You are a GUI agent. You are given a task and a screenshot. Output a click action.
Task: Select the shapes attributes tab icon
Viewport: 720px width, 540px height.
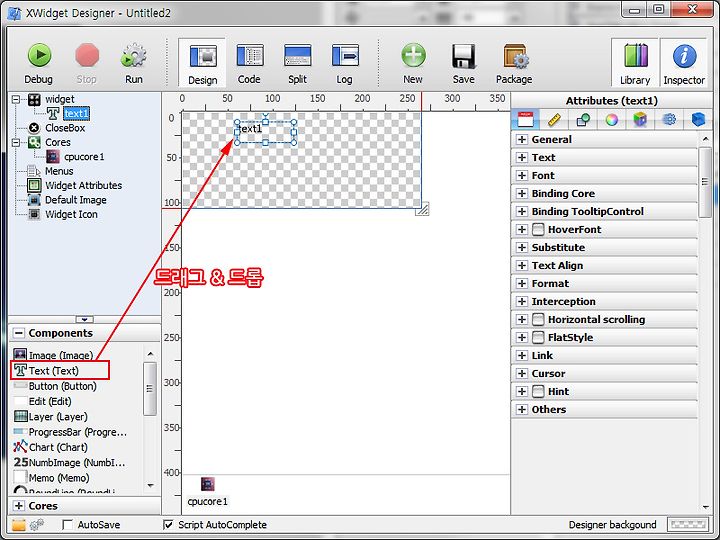(583, 119)
